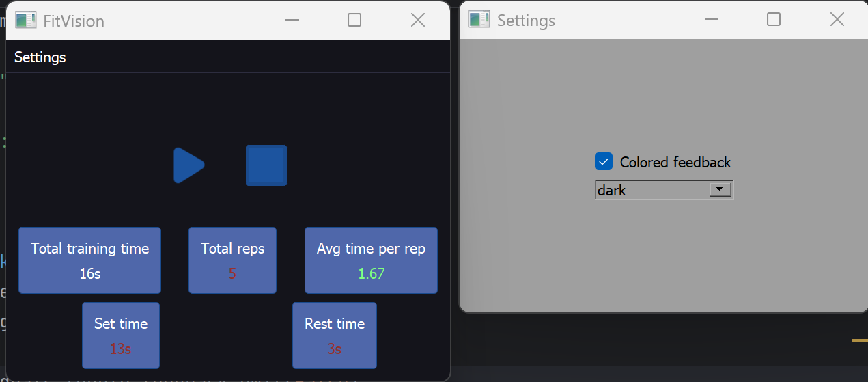Close the FitVision window
The height and width of the screenshot is (382, 868).
(418, 20)
